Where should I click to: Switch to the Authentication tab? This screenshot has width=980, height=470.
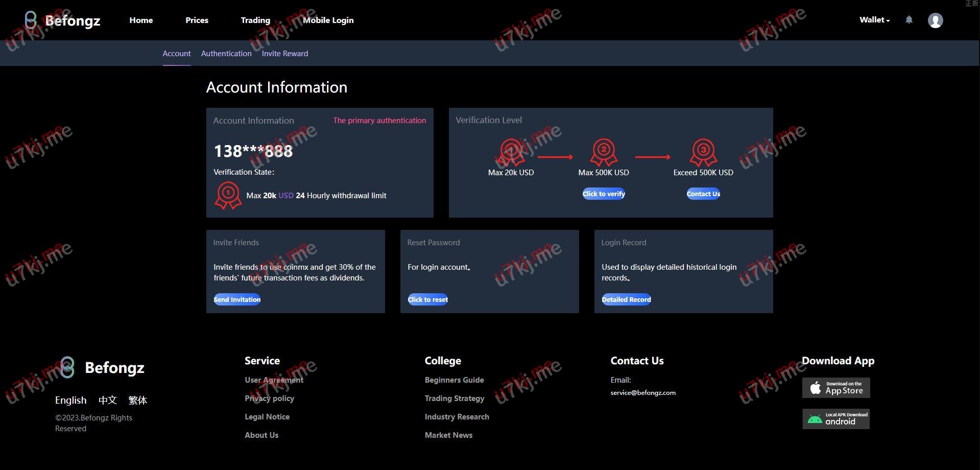click(x=226, y=54)
